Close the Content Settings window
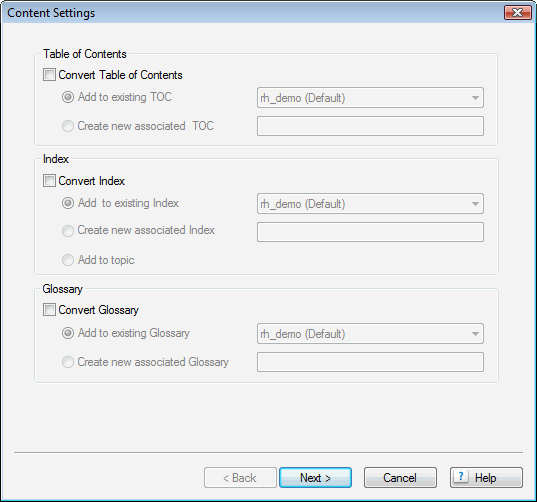Viewport: 537px width, 502px height. click(517, 13)
